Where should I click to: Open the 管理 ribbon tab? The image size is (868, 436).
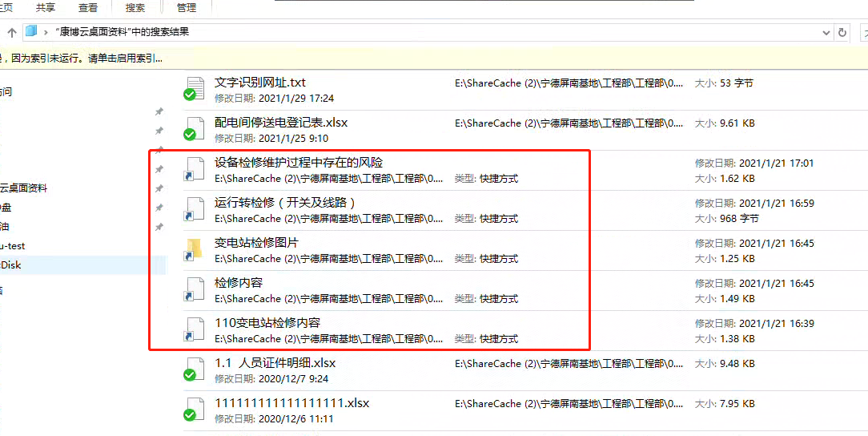click(187, 8)
